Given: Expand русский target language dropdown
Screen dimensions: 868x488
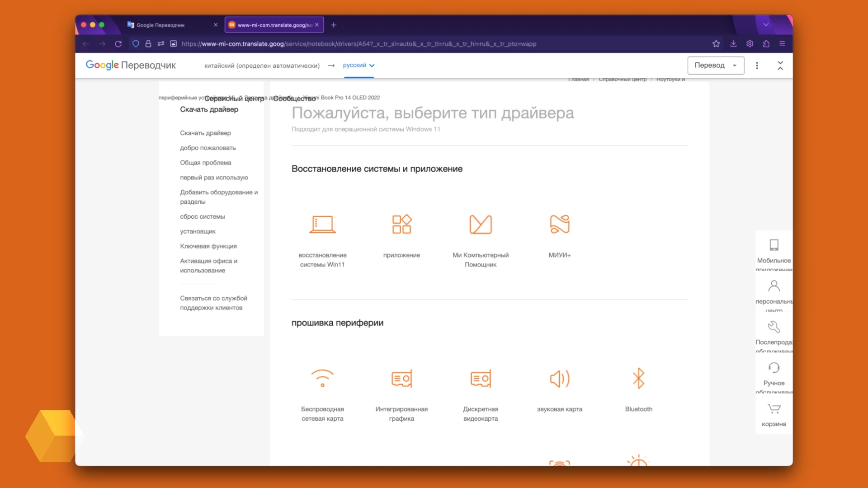Looking at the screenshot, I should (x=359, y=66).
